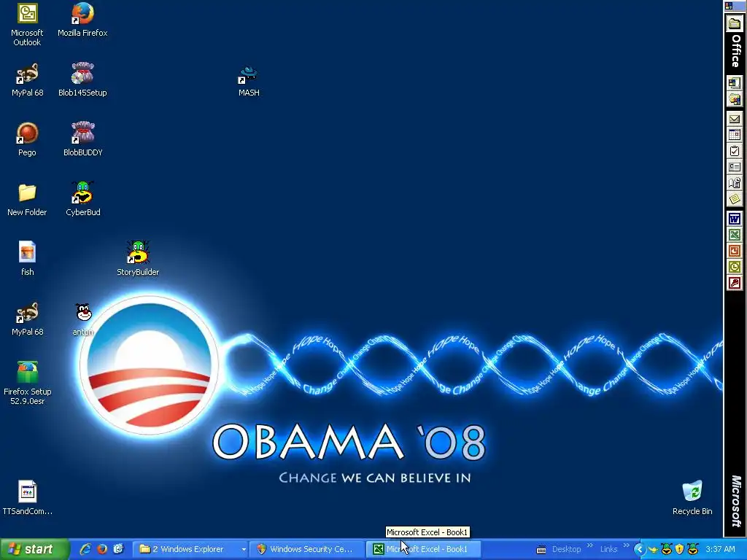Launch Outlook Express from Quick Launch
The height and width of the screenshot is (560, 747).
[118, 549]
